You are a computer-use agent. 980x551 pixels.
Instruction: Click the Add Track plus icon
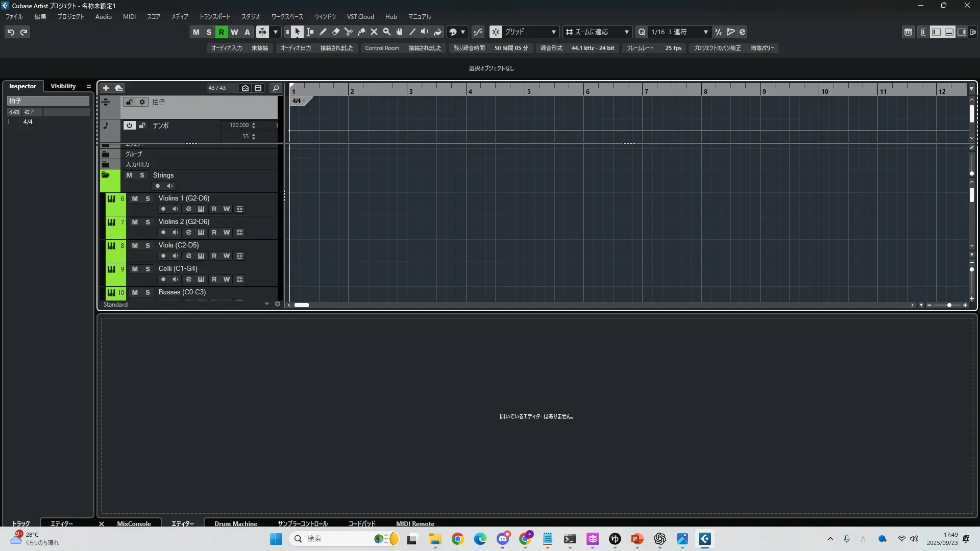(106, 88)
